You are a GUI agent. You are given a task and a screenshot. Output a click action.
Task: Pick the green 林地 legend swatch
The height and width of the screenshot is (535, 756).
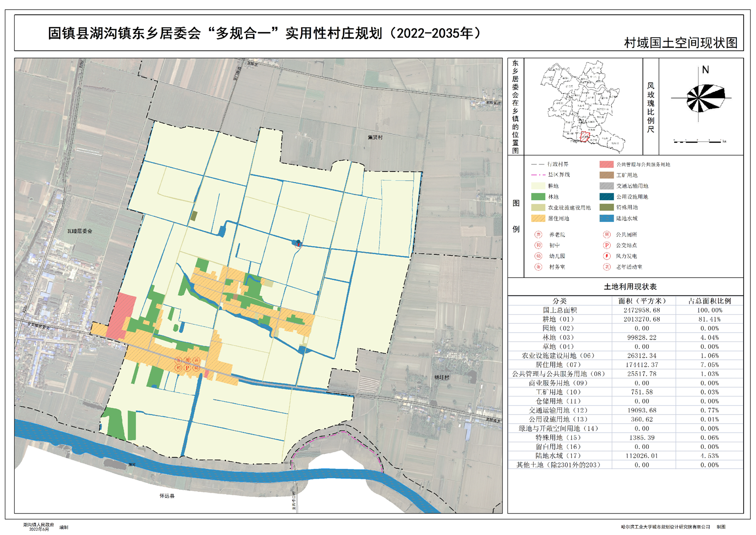(538, 197)
